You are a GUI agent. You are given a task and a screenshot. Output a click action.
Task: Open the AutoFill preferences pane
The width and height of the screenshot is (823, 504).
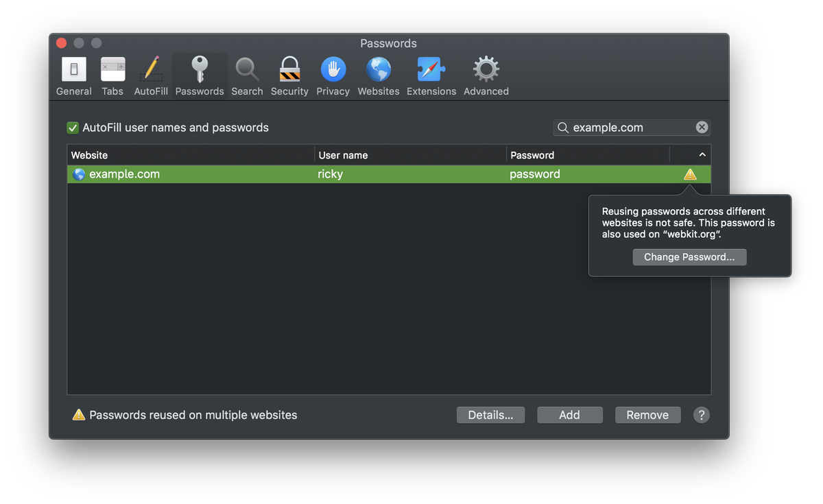coord(151,76)
